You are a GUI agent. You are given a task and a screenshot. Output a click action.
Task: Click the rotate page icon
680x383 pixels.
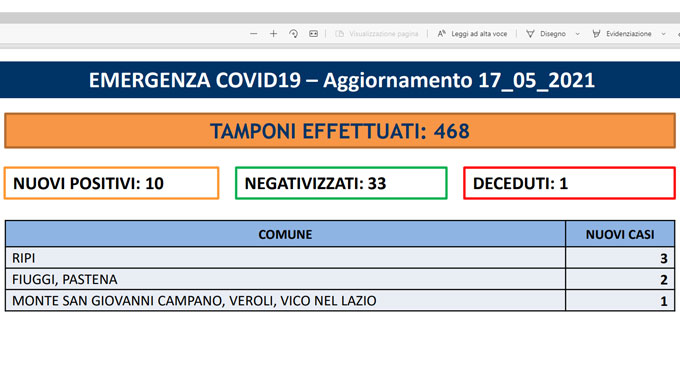pyautogui.click(x=293, y=34)
